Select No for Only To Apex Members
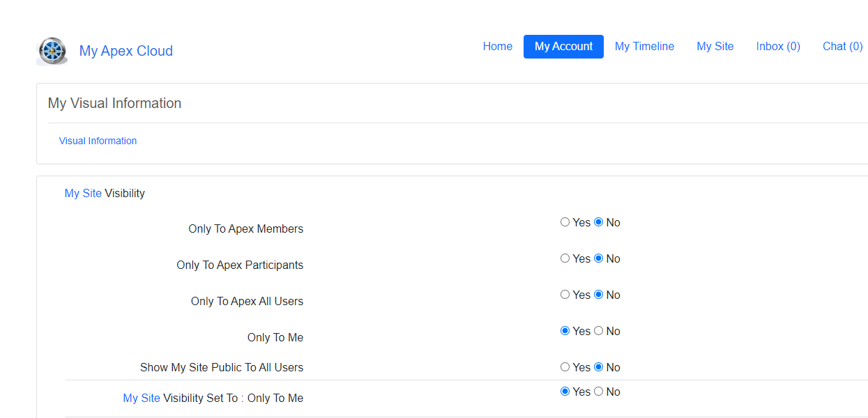This screenshot has height=418, width=868. coord(598,222)
